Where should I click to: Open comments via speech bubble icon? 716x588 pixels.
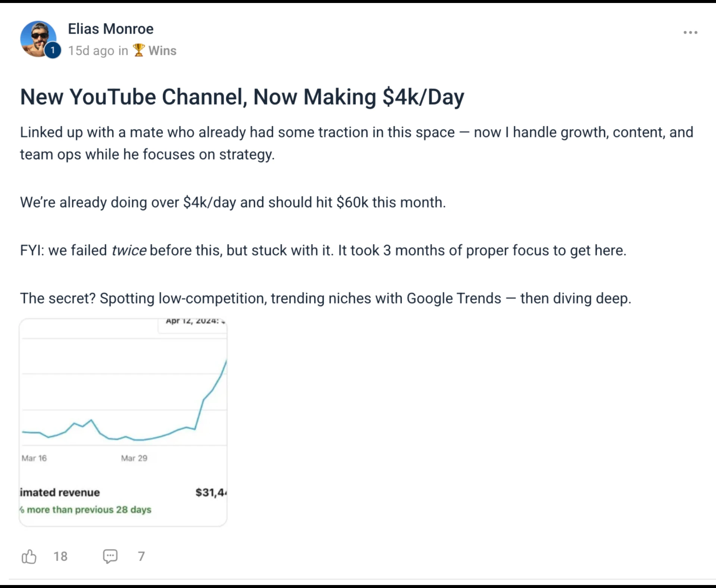pyautogui.click(x=110, y=556)
